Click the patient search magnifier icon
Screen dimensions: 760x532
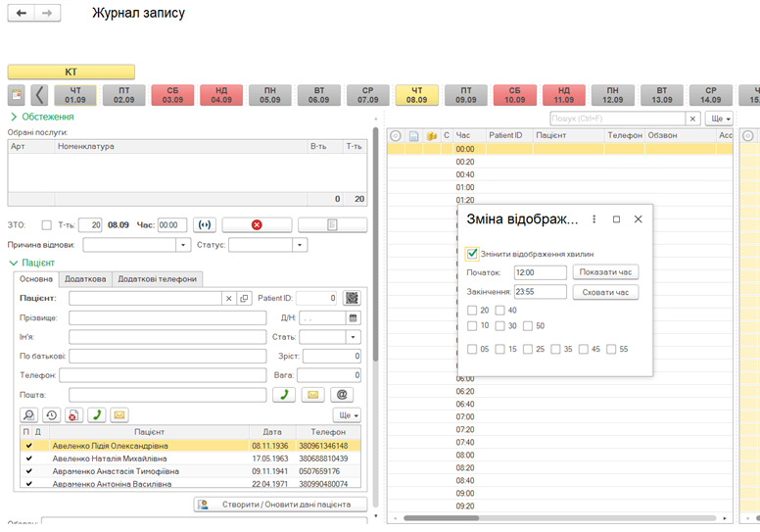29,414
